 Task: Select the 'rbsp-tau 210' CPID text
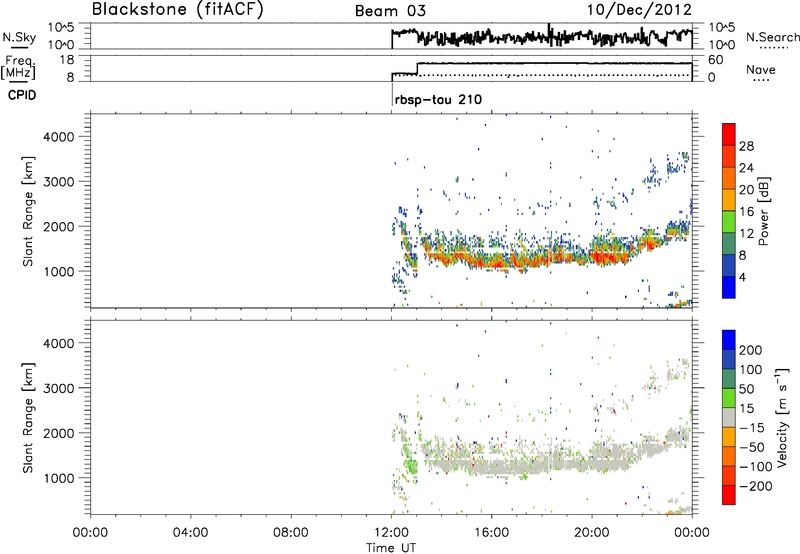[x=438, y=99]
